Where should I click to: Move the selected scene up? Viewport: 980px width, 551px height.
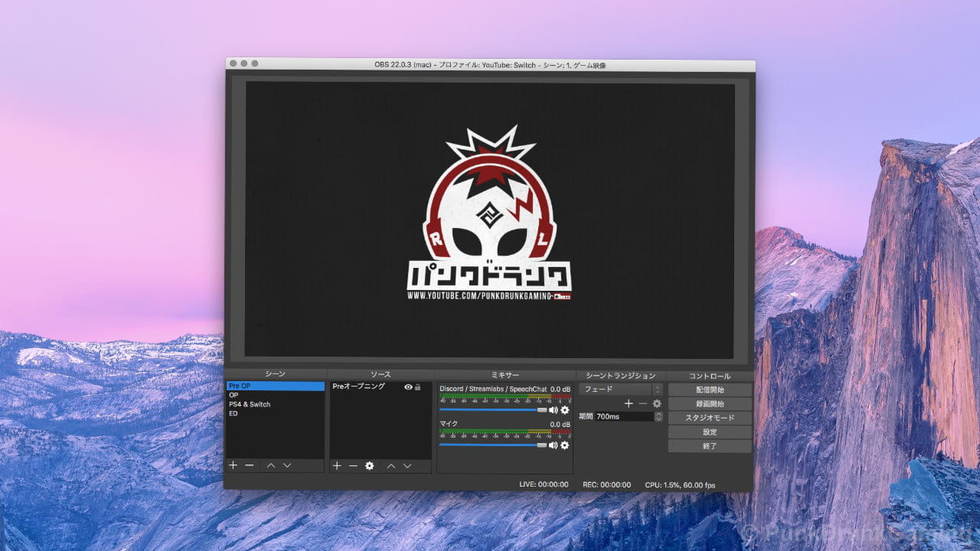coord(271,465)
